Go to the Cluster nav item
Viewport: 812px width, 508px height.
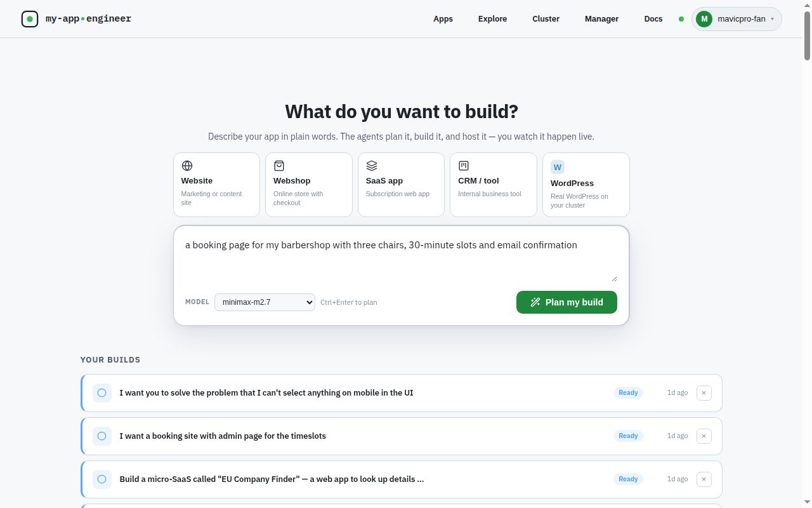(x=546, y=19)
